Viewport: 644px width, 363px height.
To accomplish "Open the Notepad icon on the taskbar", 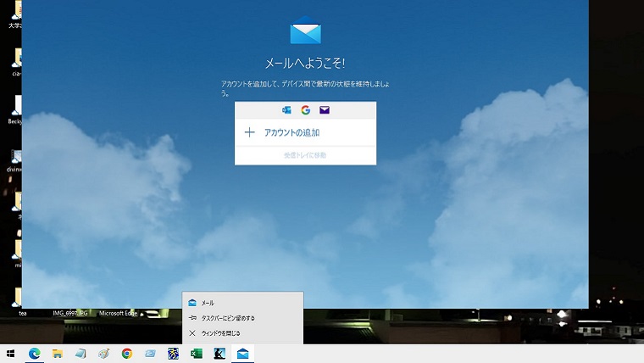I will (x=80, y=354).
